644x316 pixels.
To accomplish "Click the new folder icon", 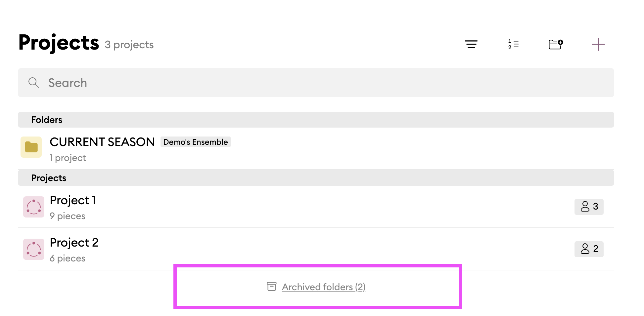I will tap(556, 44).
